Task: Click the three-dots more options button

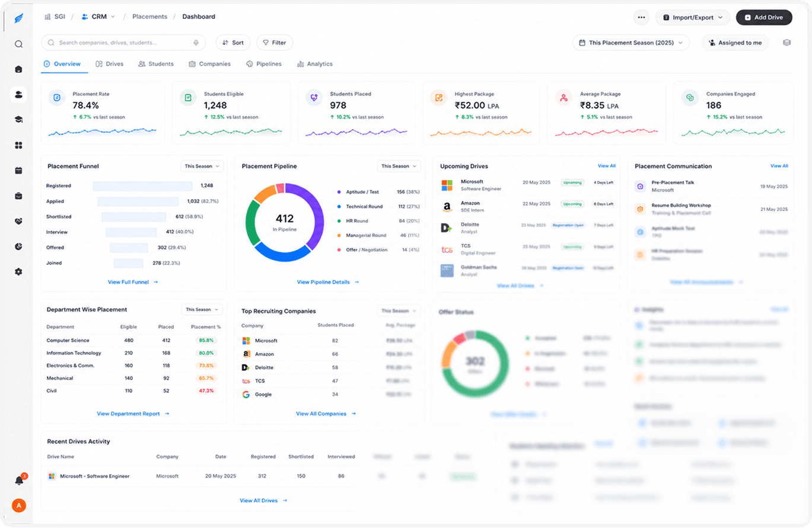Action: [x=641, y=17]
